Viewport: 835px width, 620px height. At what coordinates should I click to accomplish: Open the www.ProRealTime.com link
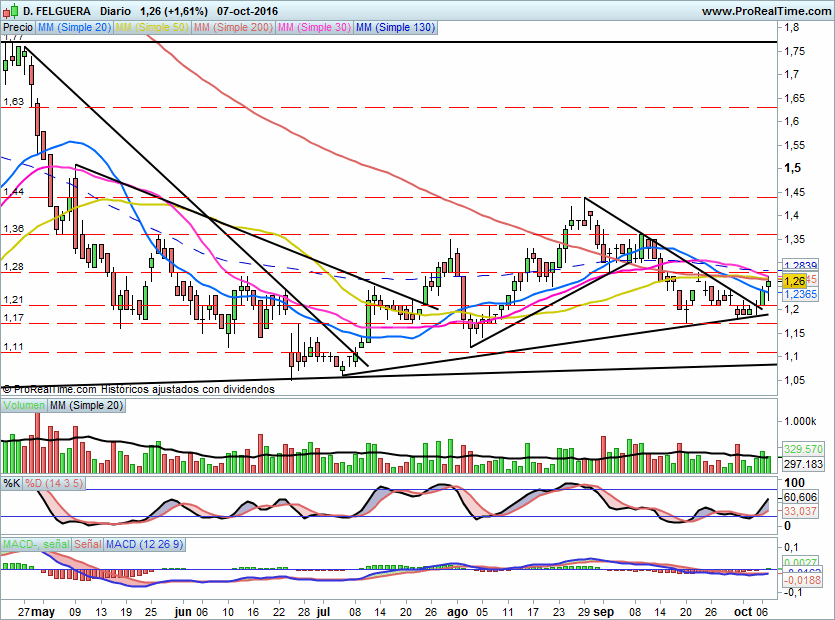[764, 11]
